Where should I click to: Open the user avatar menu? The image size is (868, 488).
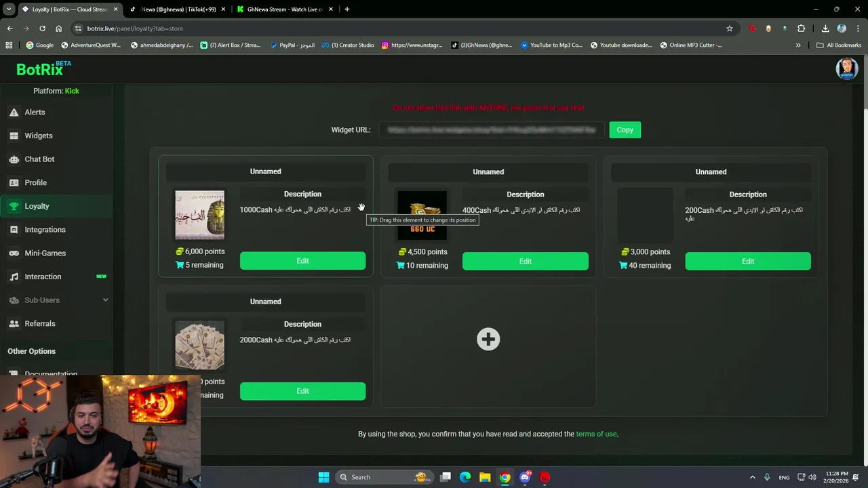[x=847, y=68]
